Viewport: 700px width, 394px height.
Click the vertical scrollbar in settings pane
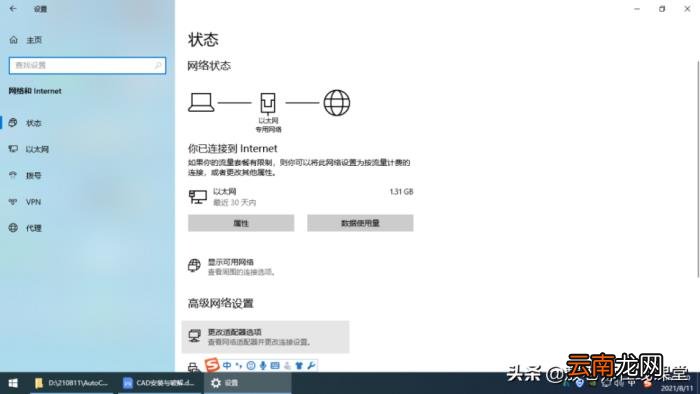pyautogui.click(x=698, y=168)
